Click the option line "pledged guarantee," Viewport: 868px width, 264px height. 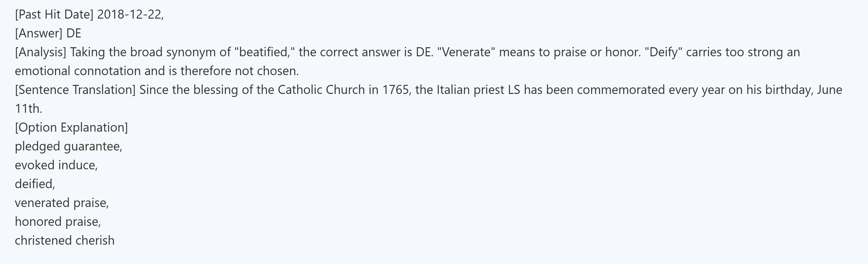(x=68, y=146)
